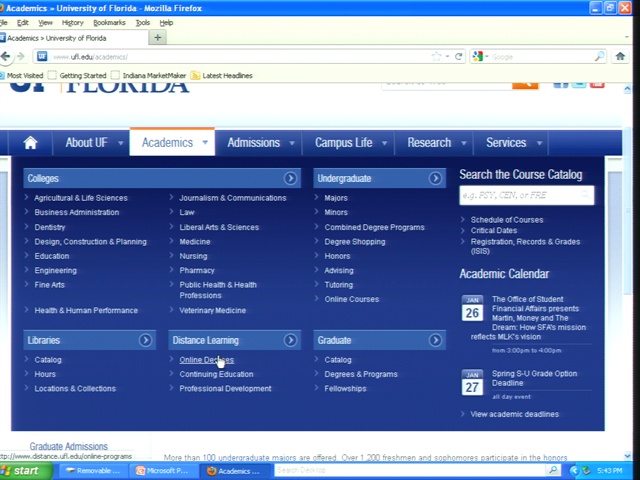
Task: Open the Spring S-U Grade Option Deadline event
Action: (x=534, y=378)
